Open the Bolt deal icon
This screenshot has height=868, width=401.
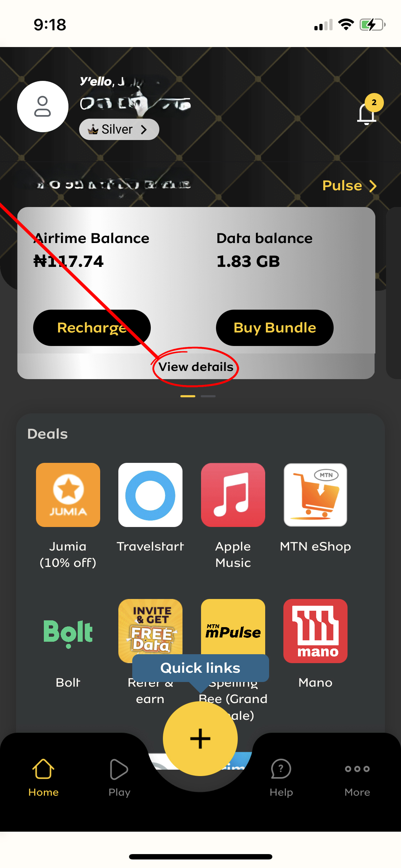pos(68,631)
